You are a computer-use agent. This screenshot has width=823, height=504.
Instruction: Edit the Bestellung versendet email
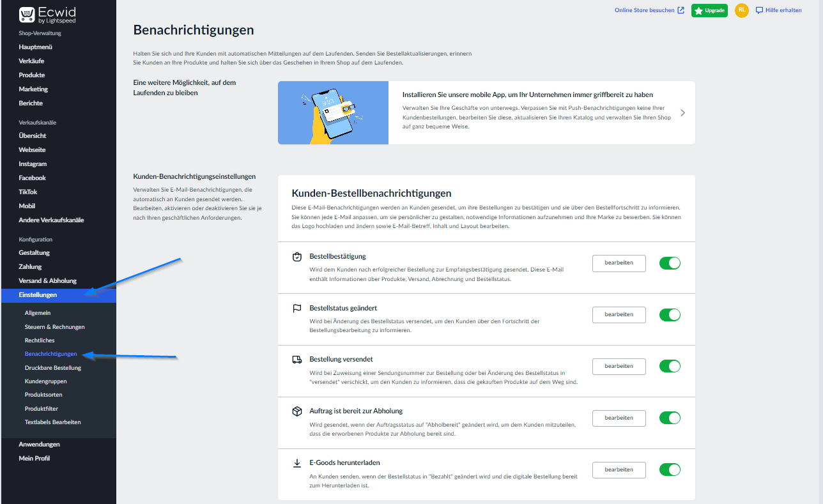[x=619, y=367]
